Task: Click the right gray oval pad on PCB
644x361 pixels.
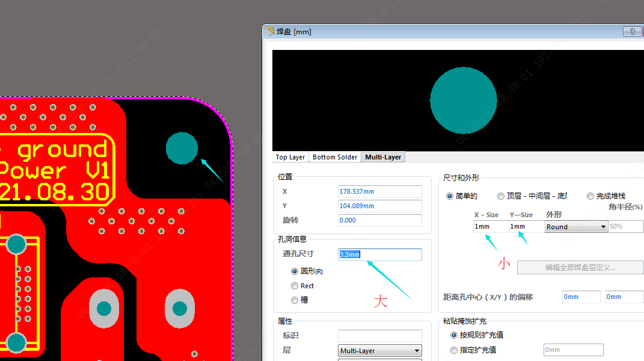Action: pos(179,309)
